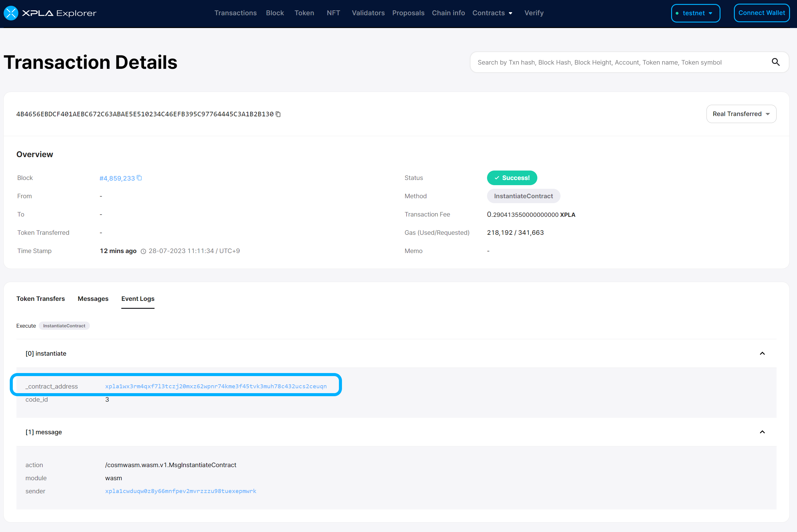Screen dimensions: 797x532
Task: Toggle the testnet network selector
Action: tap(696, 12)
